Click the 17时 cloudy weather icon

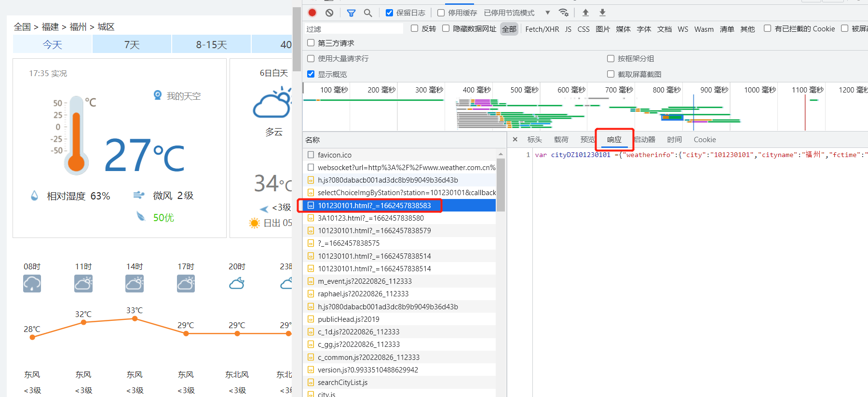(186, 283)
